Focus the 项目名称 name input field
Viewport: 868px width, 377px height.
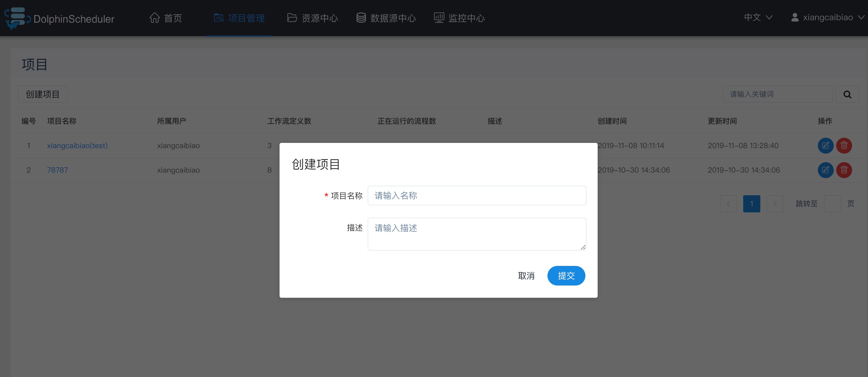click(477, 196)
